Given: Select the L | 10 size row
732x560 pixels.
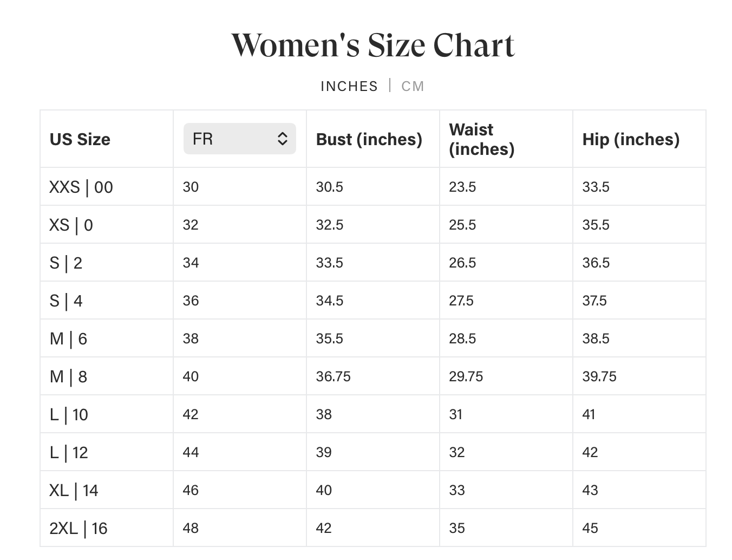Looking at the screenshot, I should [373, 414].
